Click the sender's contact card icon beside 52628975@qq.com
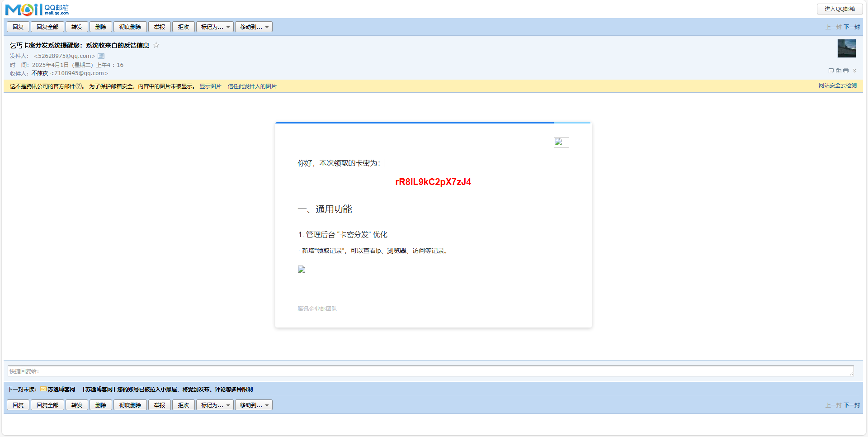The height and width of the screenshot is (437, 868). (101, 56)
